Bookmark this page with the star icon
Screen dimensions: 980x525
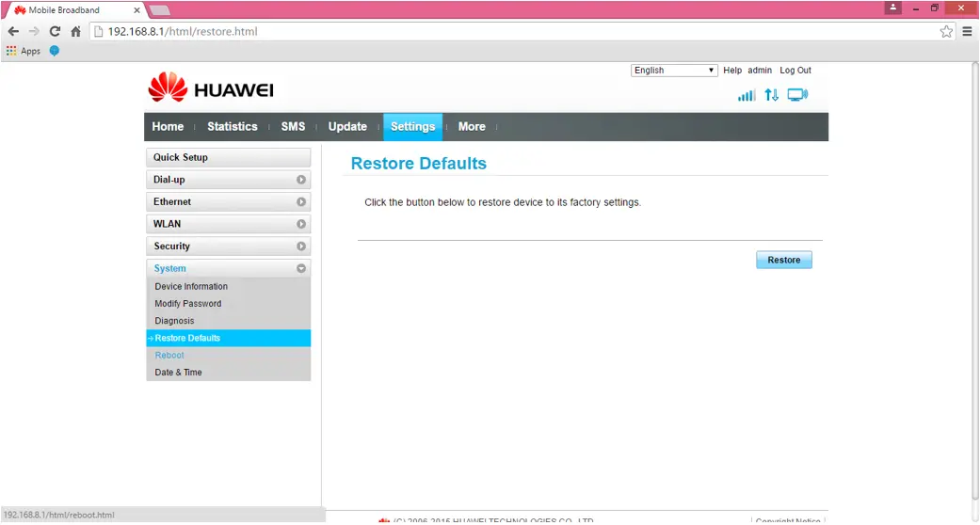(x=946, y=31)
